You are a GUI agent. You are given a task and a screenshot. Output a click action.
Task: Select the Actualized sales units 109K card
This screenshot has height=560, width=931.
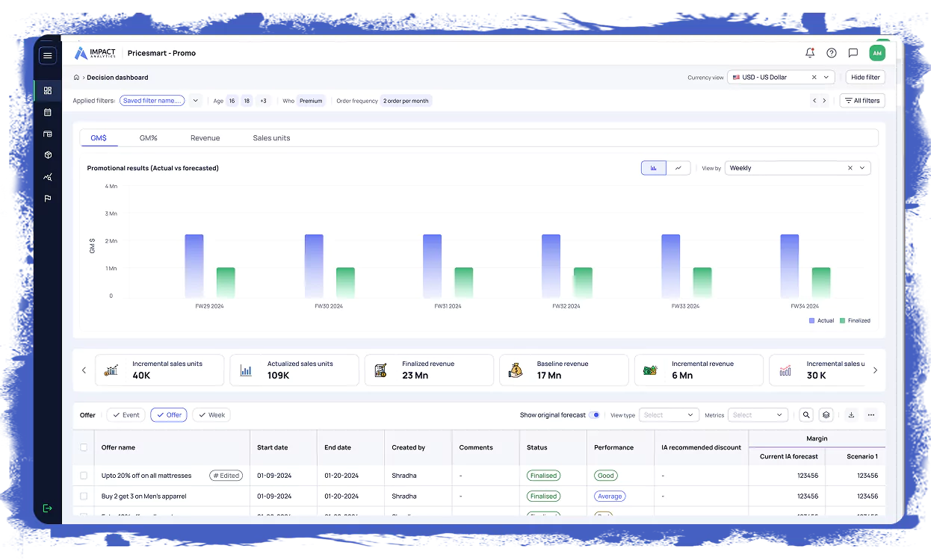point(294,370)
